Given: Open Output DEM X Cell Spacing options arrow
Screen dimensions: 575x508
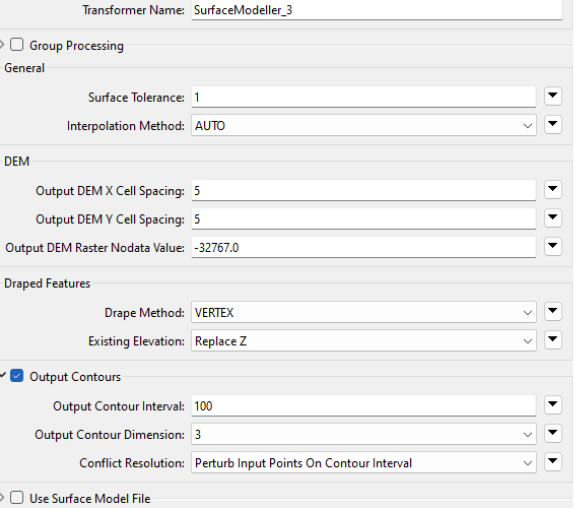Looking at the screenshot, I should [553, 190].
